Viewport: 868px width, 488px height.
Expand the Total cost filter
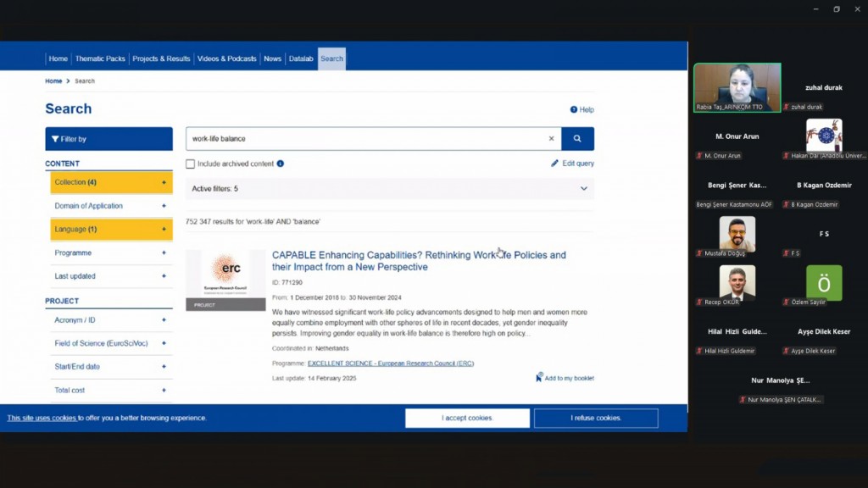point(111,390)
